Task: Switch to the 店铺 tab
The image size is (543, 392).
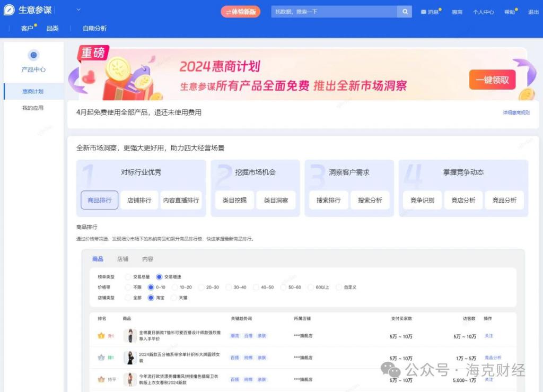Action: [122, 259]
